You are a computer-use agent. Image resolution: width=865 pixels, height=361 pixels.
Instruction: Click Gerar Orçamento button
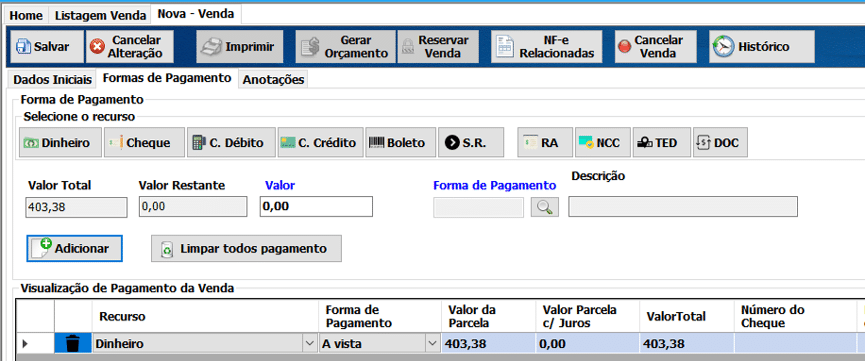tap(346, 47)
